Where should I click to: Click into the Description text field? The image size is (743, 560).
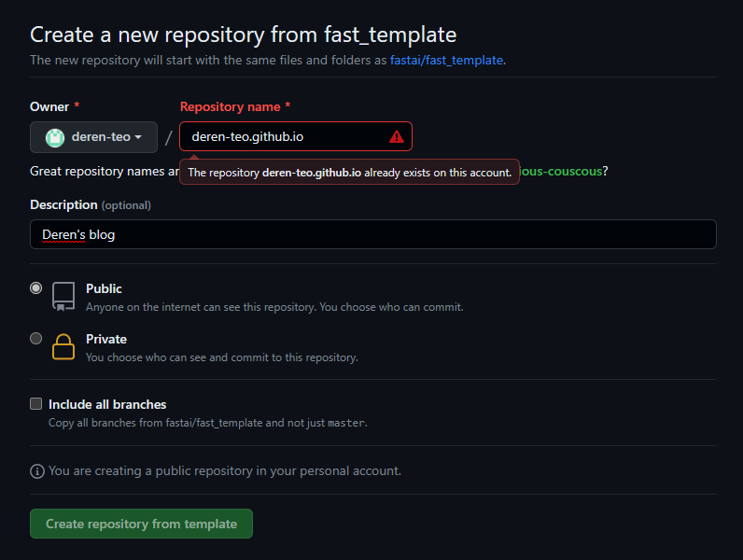click(x=373, y=234)
